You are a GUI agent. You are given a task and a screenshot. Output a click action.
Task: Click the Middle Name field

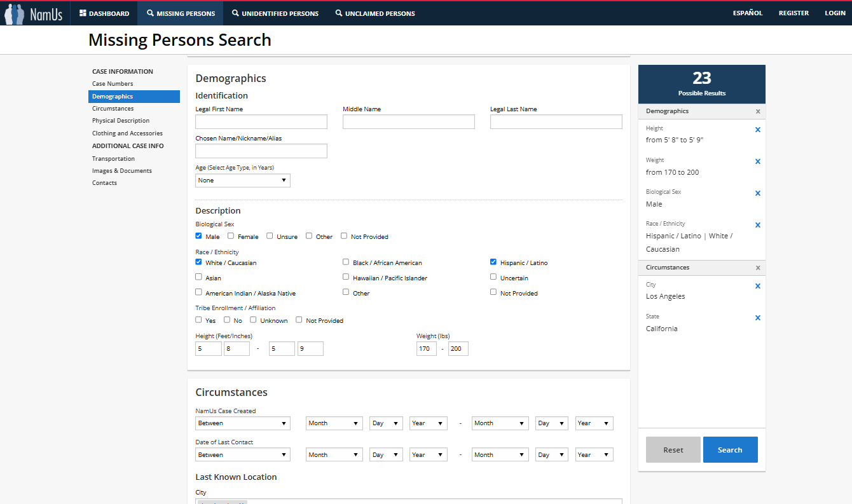409,122
